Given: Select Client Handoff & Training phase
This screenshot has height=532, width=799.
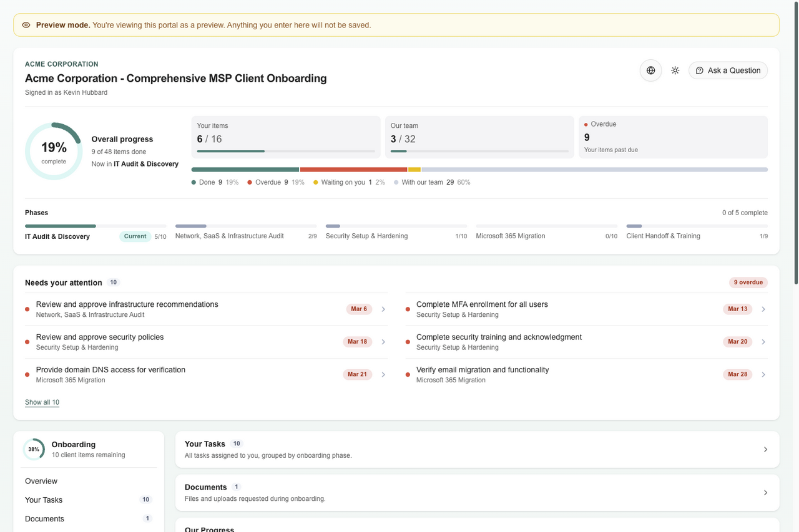Looking at the screenshot, I should click(697, 233).
